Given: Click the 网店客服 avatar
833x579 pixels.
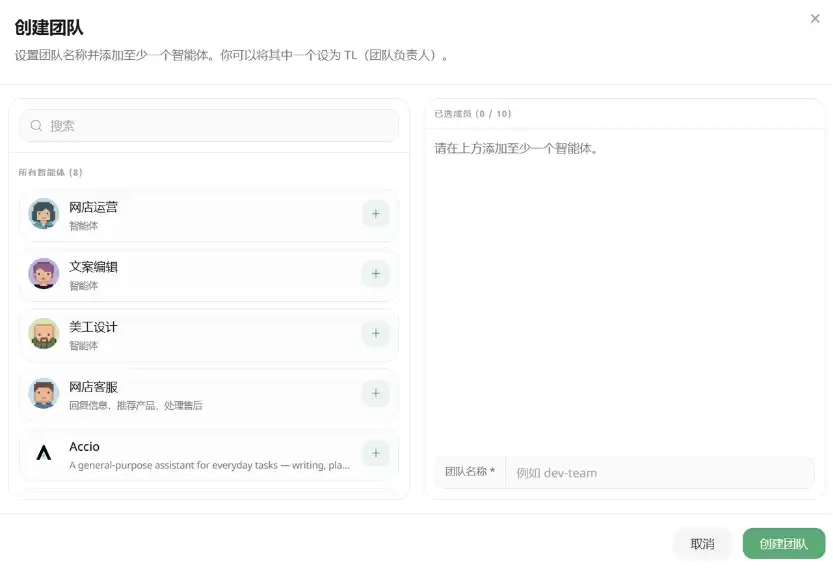Looking at the screenshot, I should click(44, 393).
